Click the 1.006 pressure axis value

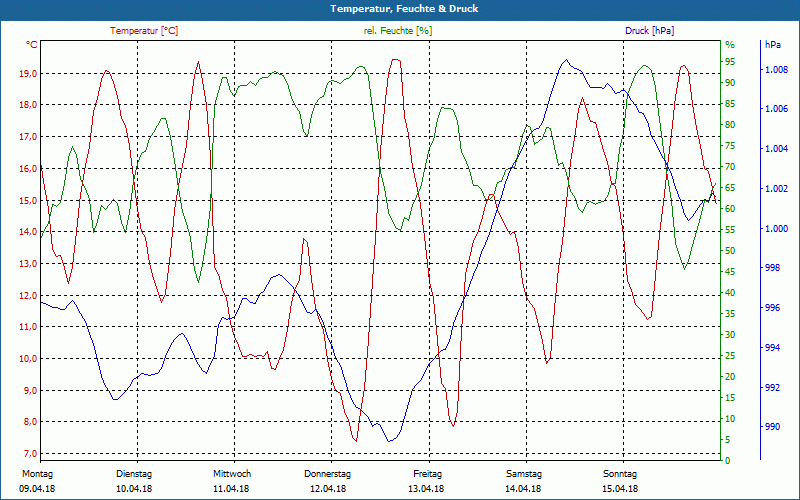[x=777, y=109]
